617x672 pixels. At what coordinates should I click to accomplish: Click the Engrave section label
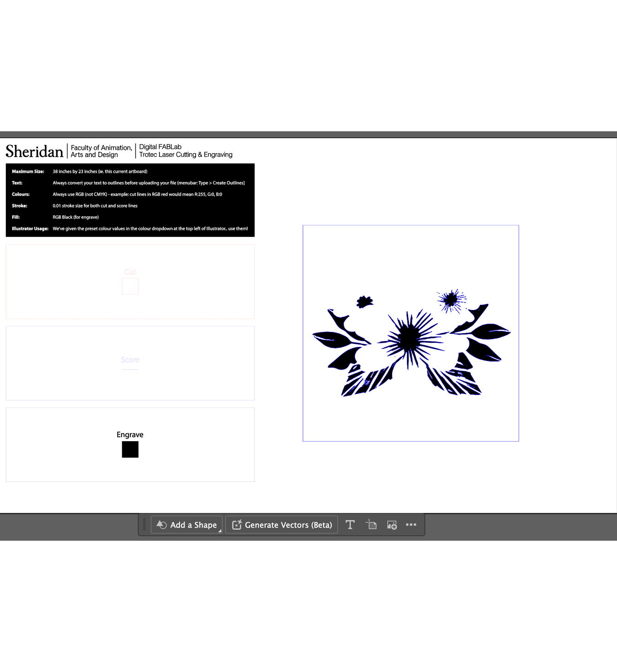[x=130, y=434]
